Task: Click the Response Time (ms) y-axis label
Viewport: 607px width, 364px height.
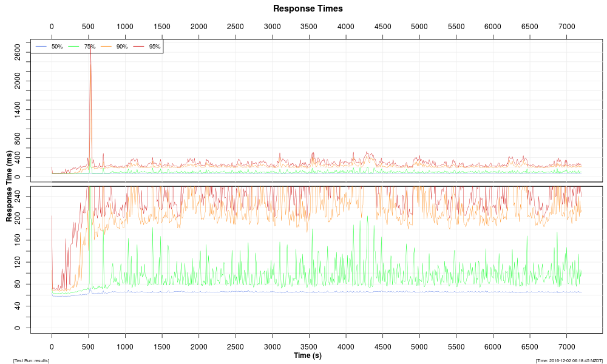Action: 10,186
